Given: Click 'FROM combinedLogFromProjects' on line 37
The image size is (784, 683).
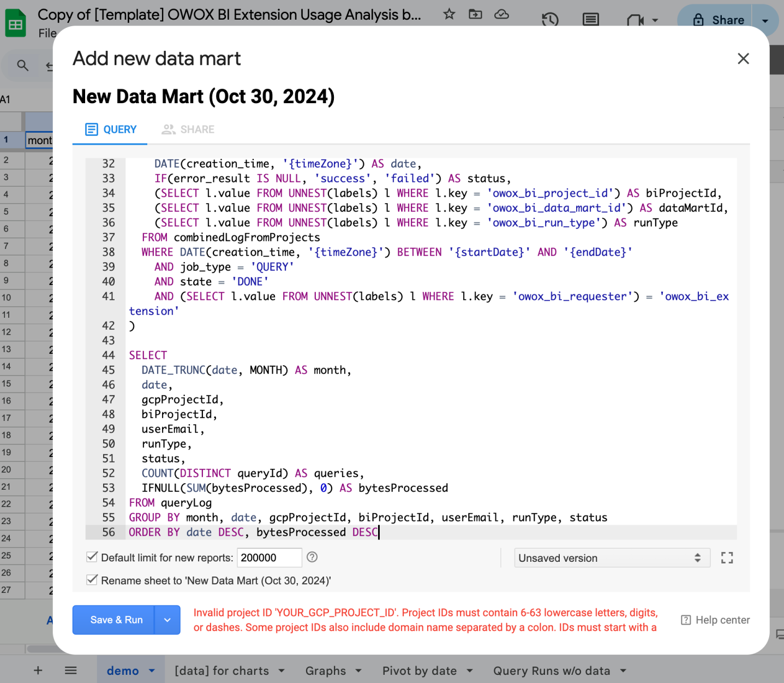Looking at the screenshot, I should [x=231, y=237].
